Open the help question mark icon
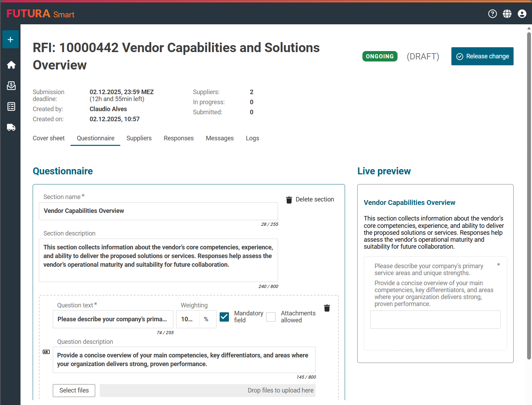532x405 pixels. (x=492, y=14)
